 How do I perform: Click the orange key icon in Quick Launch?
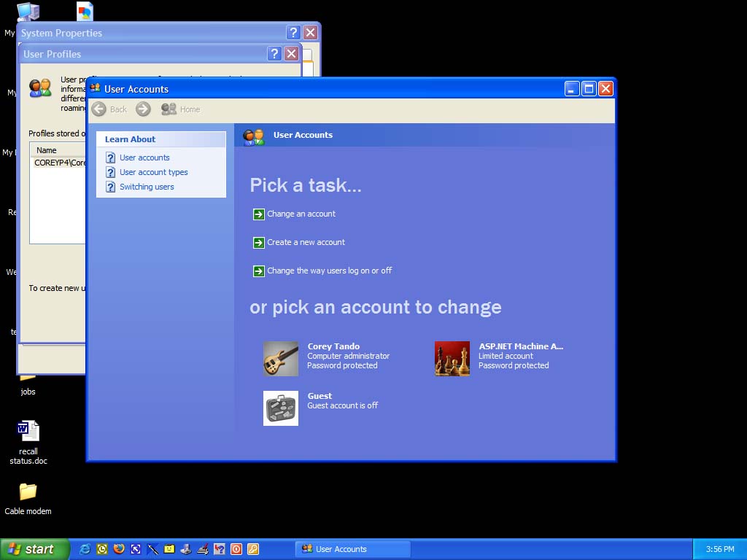click(x=253, y=549)
